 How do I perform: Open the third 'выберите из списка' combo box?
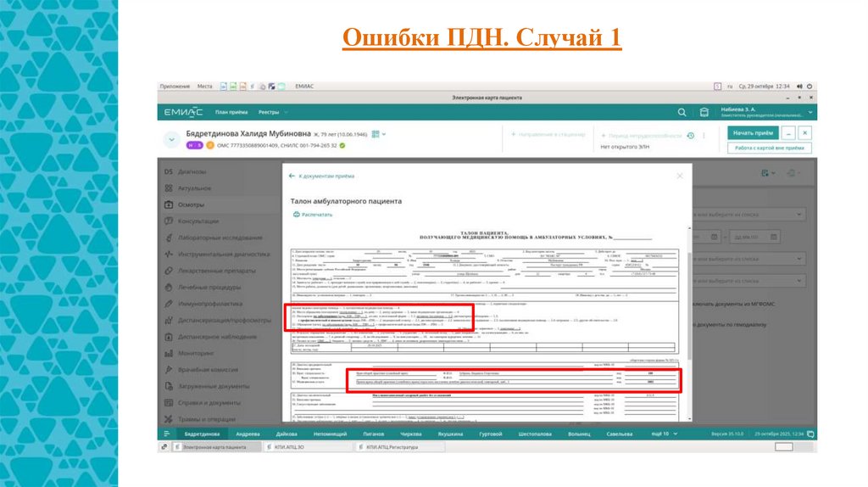[748, 281]
